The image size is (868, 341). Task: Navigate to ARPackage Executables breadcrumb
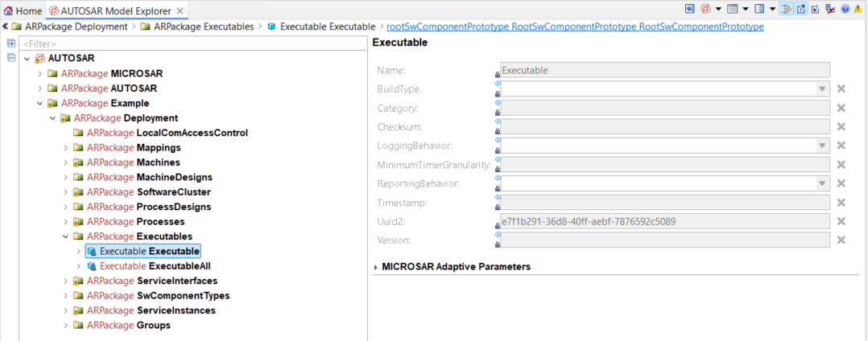(x=197, y=26)
